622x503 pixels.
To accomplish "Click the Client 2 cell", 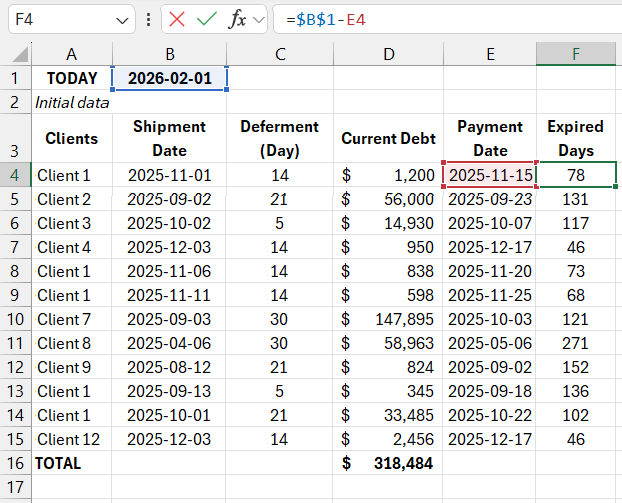I will [72, 199].
